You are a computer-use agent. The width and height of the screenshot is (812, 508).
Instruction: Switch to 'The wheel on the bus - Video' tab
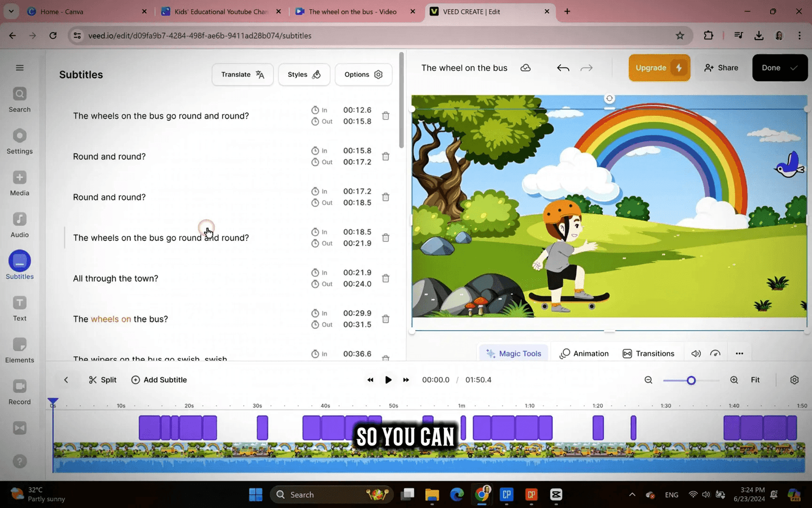coord(355,11)
